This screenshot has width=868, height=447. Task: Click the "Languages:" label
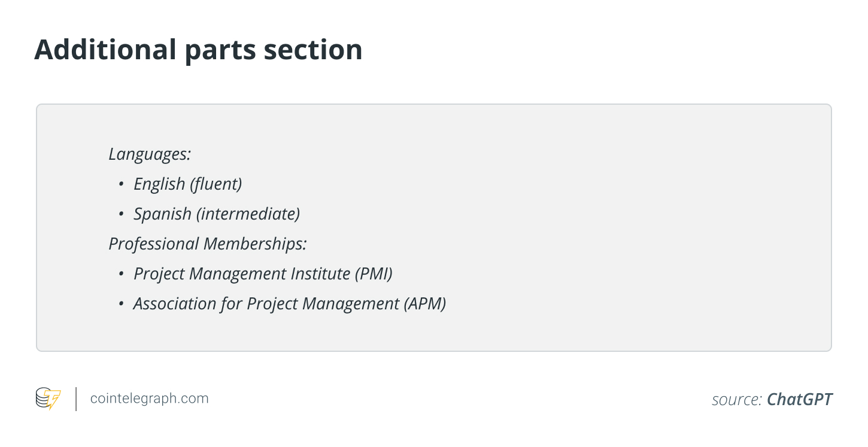point(150,154)
